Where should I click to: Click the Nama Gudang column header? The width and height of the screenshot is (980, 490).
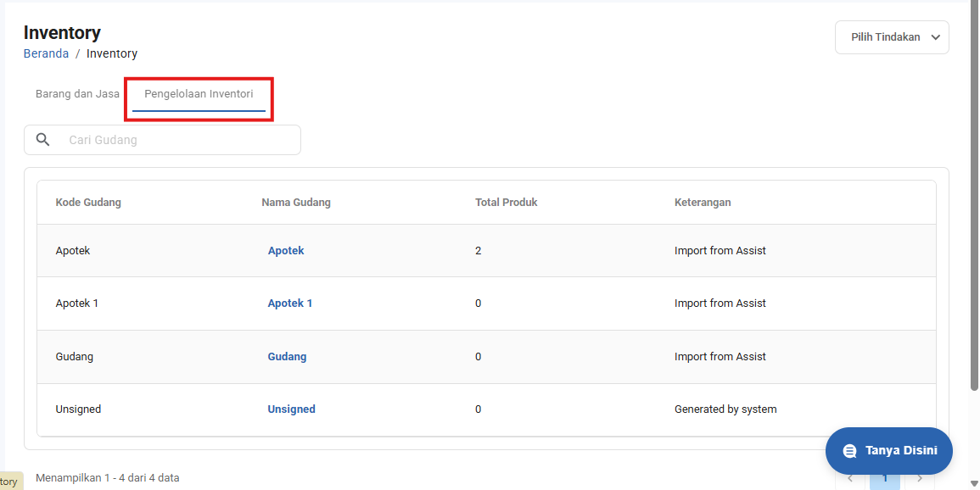pyautogui.click(x=296, y=203)
